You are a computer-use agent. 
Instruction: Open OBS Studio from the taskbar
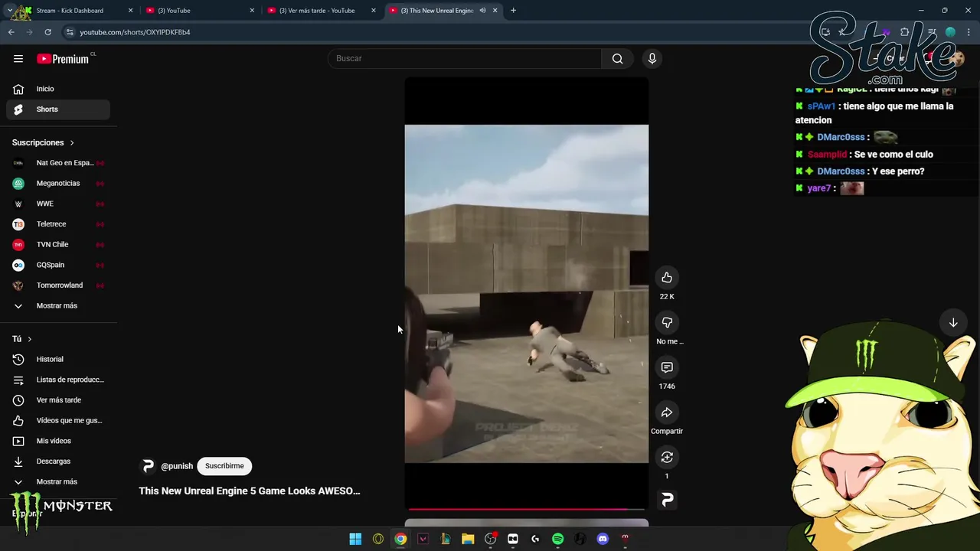coord(490,539)
